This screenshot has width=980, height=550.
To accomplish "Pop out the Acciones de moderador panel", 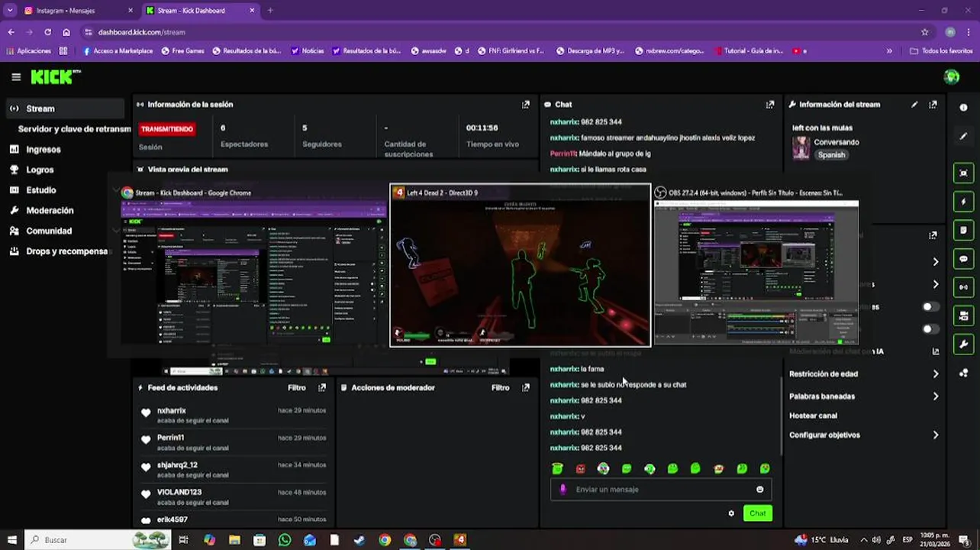I will 525,388.
